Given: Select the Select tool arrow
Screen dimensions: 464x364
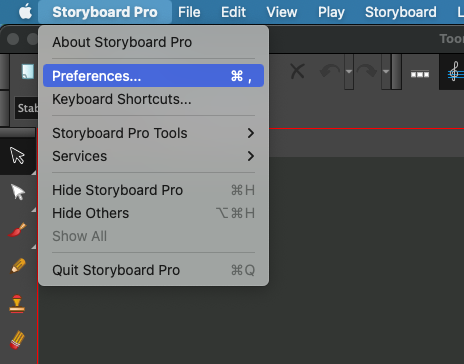Looking at the screenshot, I should click(17, 155).
